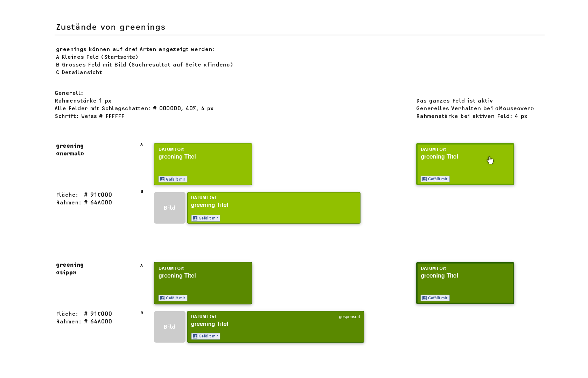Open 'greening Titel' in the gesponsert card
Image resolution: width=588 pixels, height=378 pixels.
210,324
